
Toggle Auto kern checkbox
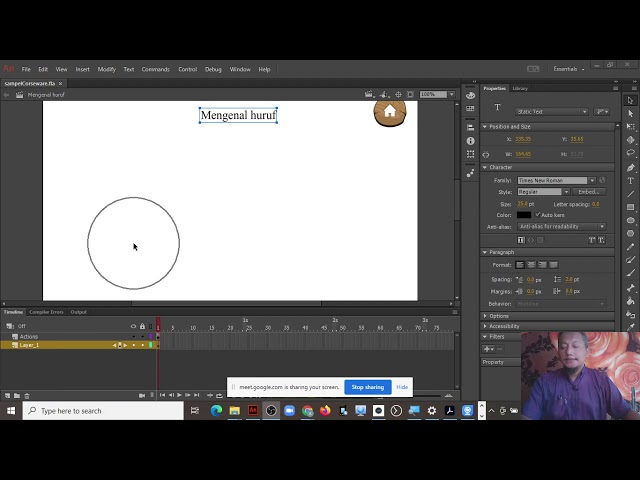pos(538,215)
